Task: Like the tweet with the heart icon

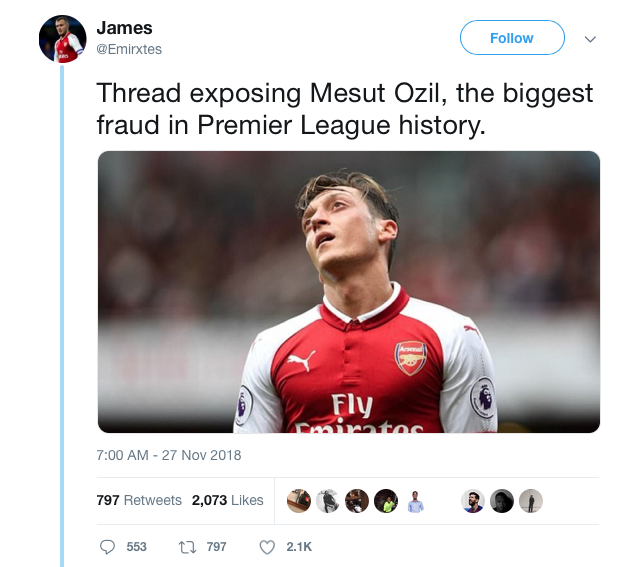Action: click(267, 547)
